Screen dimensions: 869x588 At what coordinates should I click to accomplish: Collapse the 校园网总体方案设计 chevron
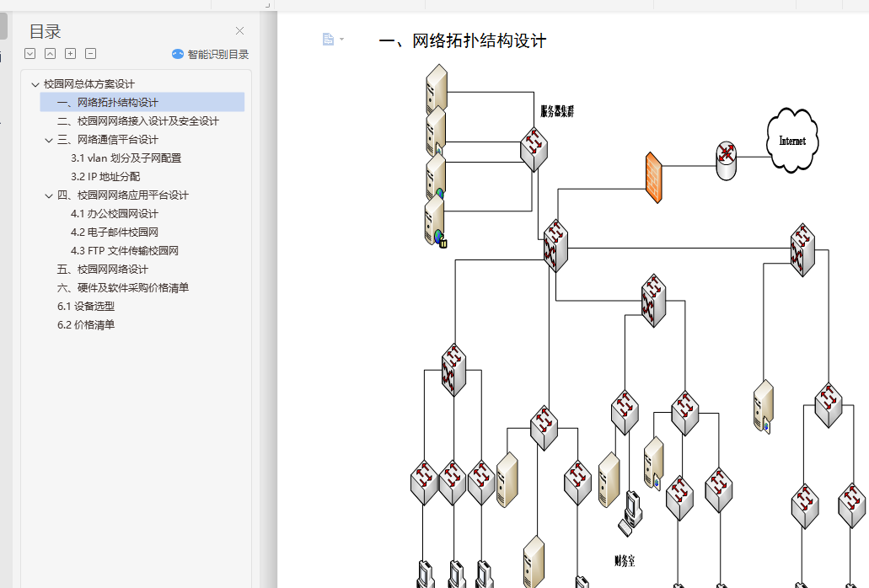35,85
